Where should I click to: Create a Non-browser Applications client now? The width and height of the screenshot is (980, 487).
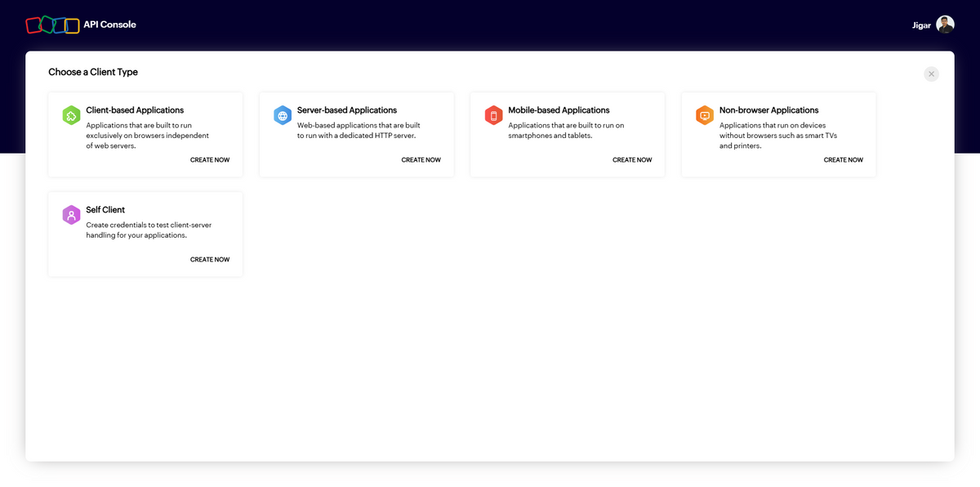click(844, 160)
